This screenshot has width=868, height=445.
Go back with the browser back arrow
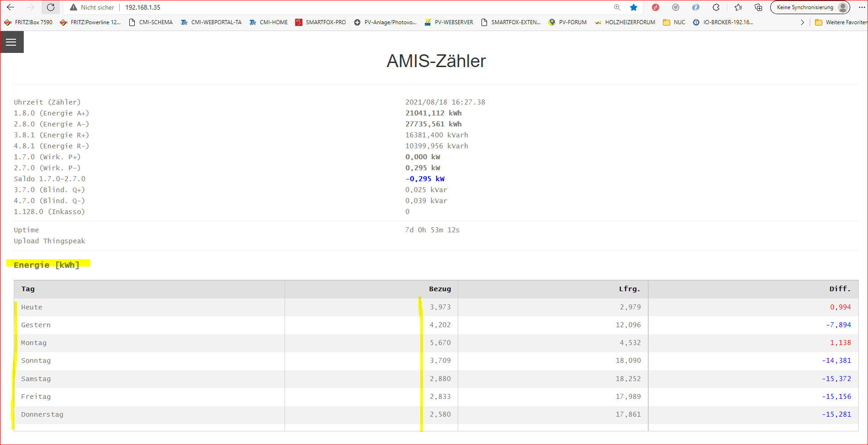[x=11, y=7]
